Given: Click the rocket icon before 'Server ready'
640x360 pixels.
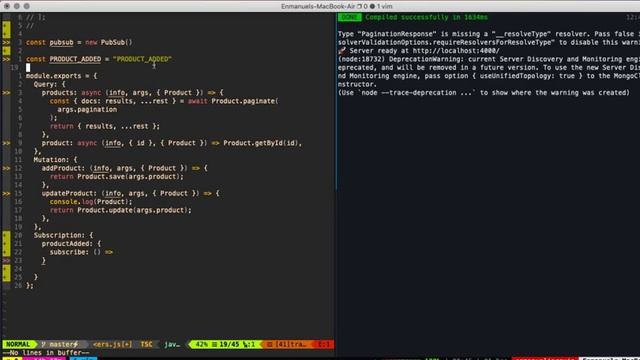Looking at the screenshot, I should [x=342, y=51].
